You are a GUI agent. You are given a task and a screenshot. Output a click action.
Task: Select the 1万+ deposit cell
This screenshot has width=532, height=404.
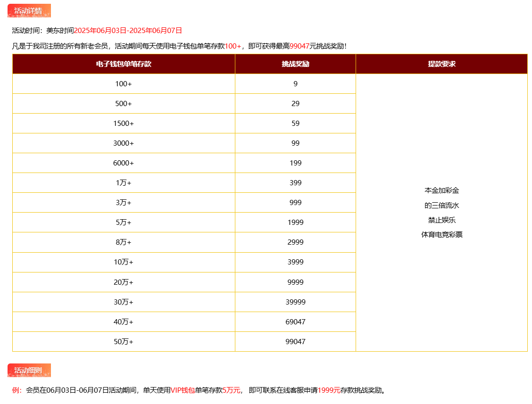click(x=124, y=183)
